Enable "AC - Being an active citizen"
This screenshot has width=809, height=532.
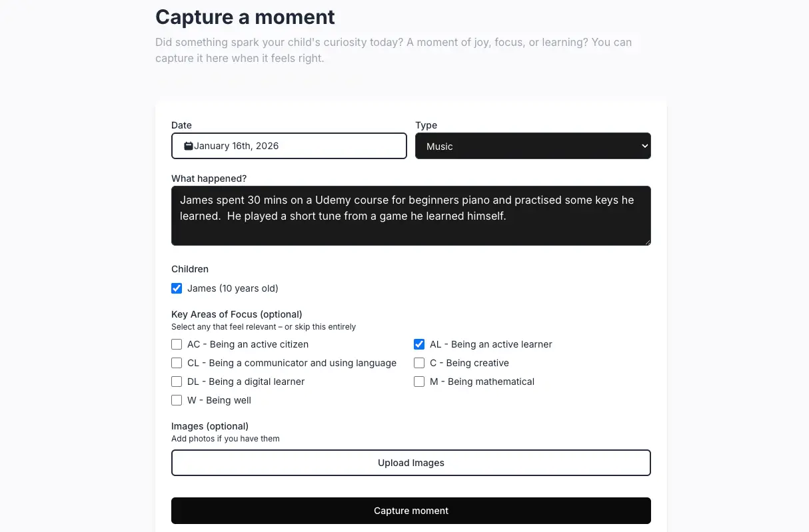click(177, 344)
